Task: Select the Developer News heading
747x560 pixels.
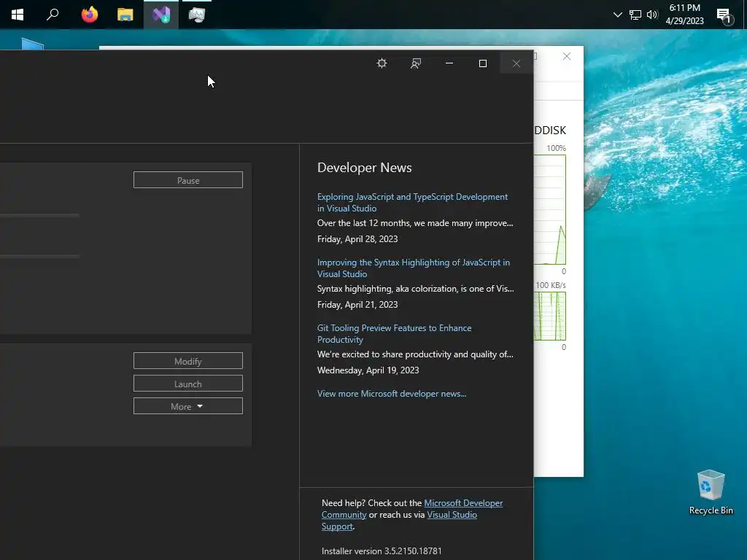Action: 365,168
